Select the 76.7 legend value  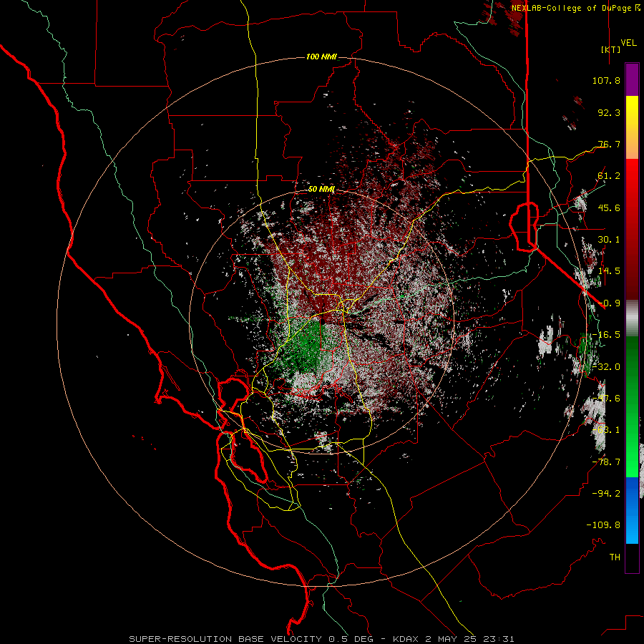609,144
